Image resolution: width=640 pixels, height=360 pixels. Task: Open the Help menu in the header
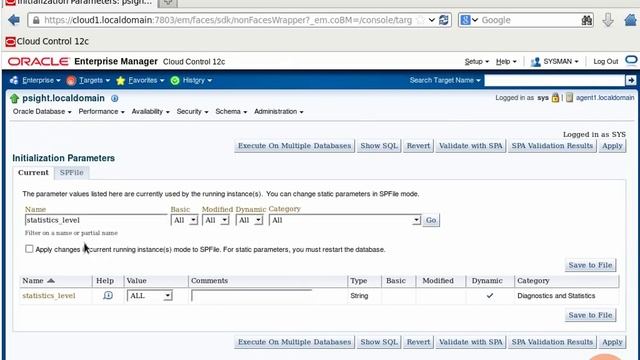pos(506,62)
